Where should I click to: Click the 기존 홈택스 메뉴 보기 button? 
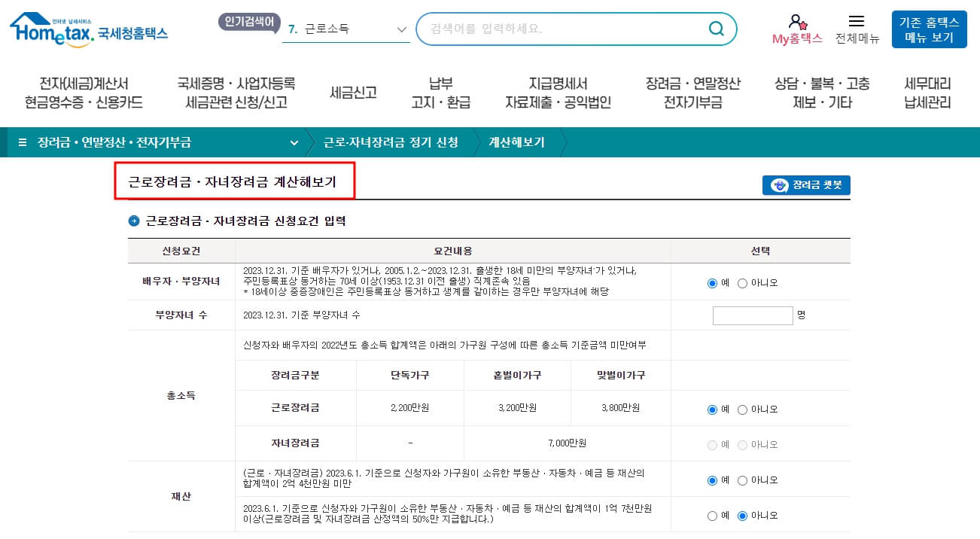pos(929,29)
